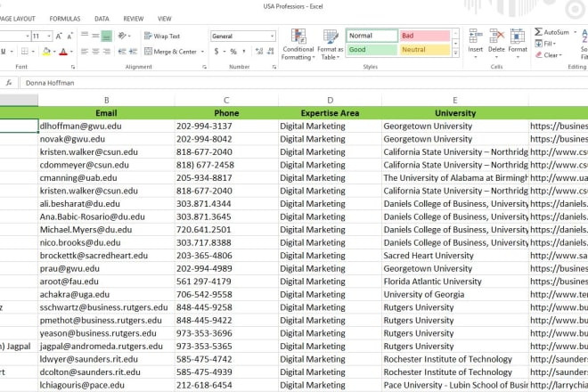Screen dimensions: 588x392
Task: Toggle Wrap Text
Action: (162, 36)
